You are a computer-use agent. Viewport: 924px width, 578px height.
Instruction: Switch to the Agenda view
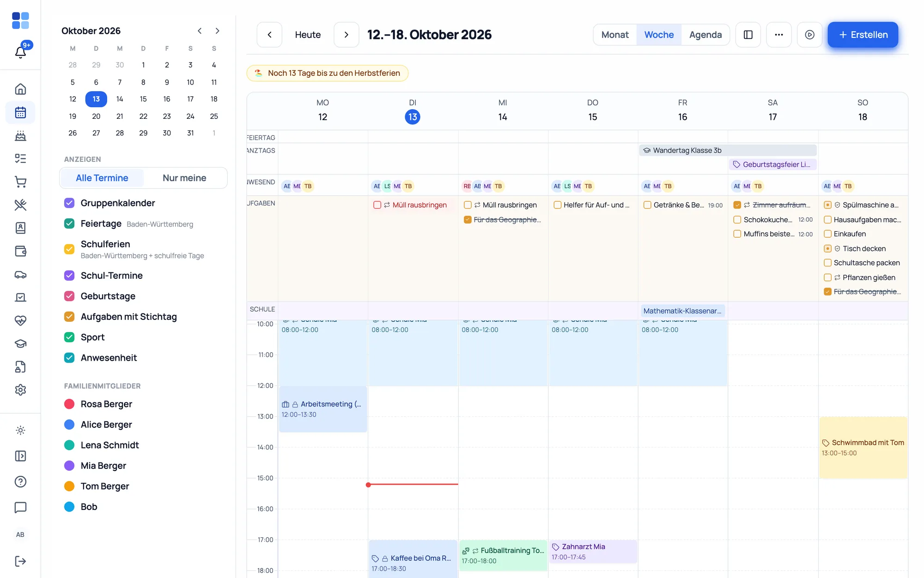[x=705, y=35]
